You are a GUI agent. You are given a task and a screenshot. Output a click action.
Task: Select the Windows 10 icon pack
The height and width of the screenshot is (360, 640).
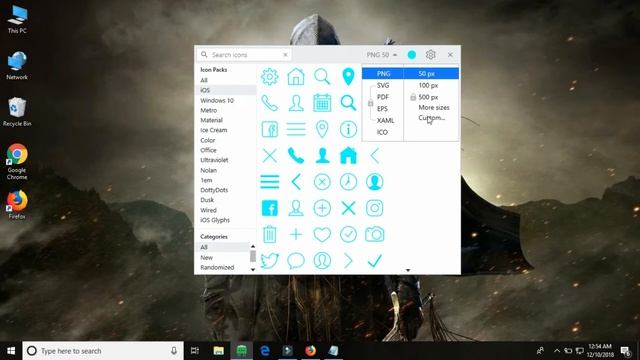217,100
